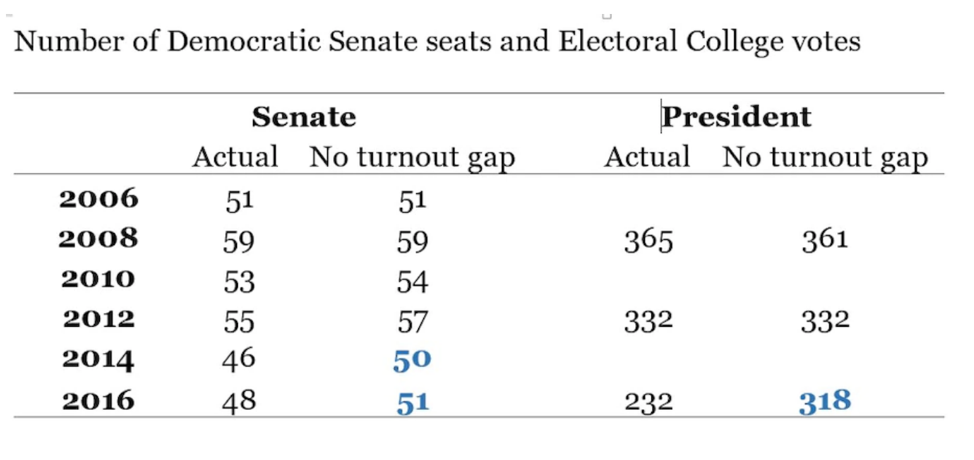This screenshot has height=460, width=974.
Task: Click the 2008 row label
Action: point(98,240)
